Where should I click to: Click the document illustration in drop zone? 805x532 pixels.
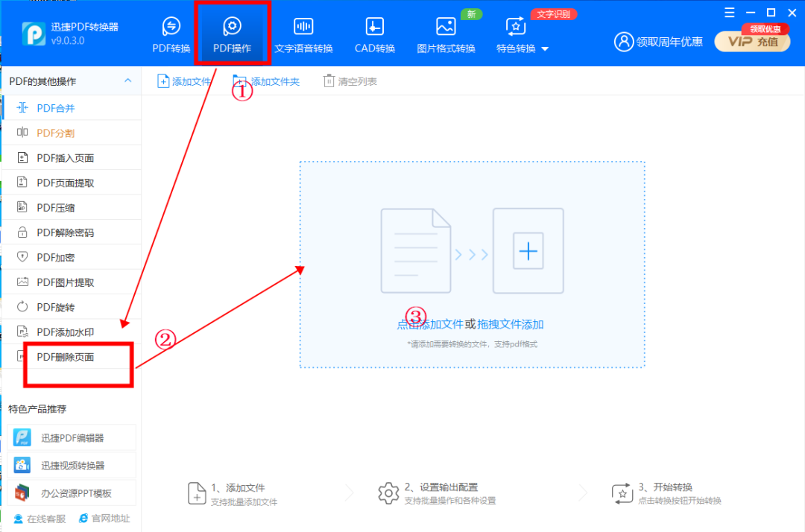click(416, 251)
